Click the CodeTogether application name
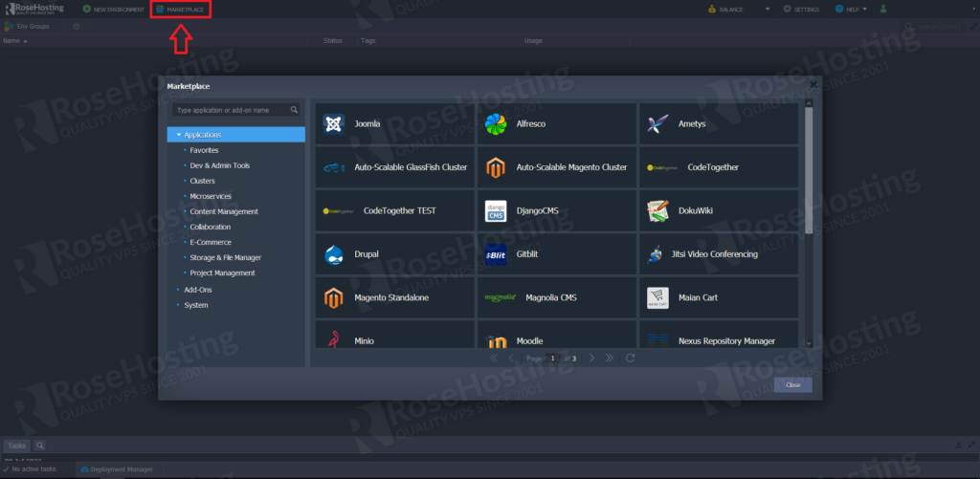Viewport: 980px width, 479px height. pos(713,167)
